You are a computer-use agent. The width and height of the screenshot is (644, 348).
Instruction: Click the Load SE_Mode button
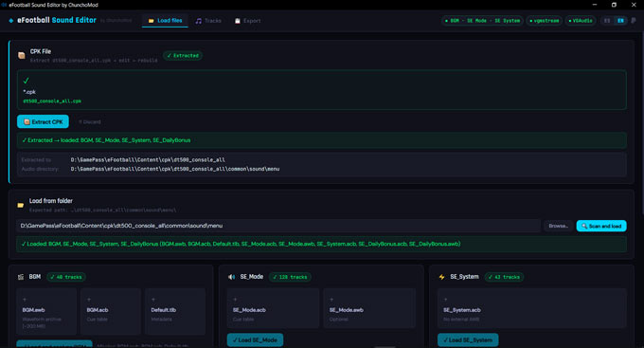point(255,339)
